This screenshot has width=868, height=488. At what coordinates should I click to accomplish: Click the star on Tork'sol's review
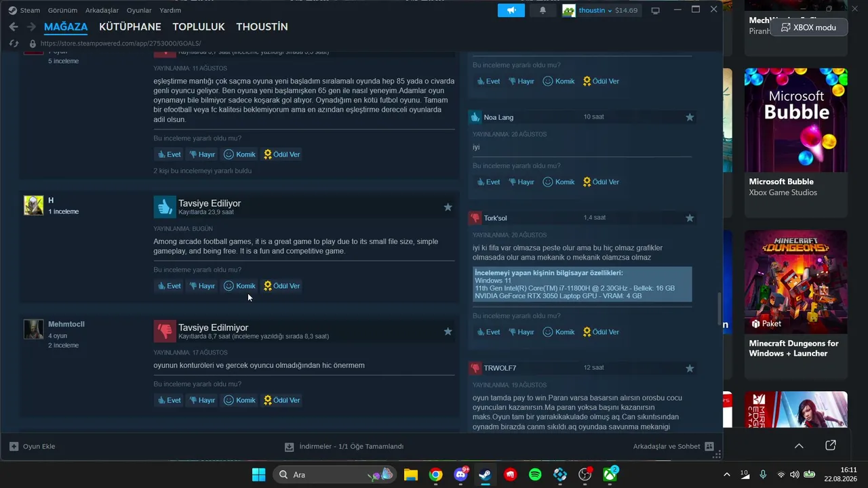(690, 218)
